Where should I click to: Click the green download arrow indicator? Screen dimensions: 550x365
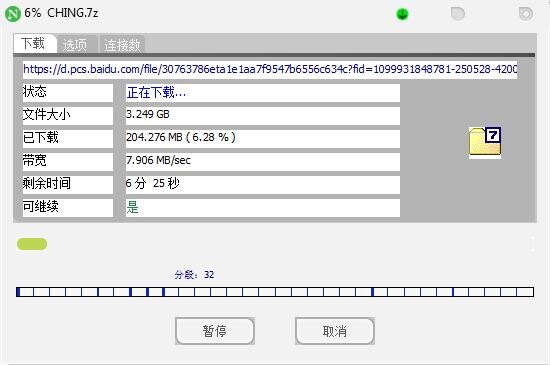[x=402, y=14]
